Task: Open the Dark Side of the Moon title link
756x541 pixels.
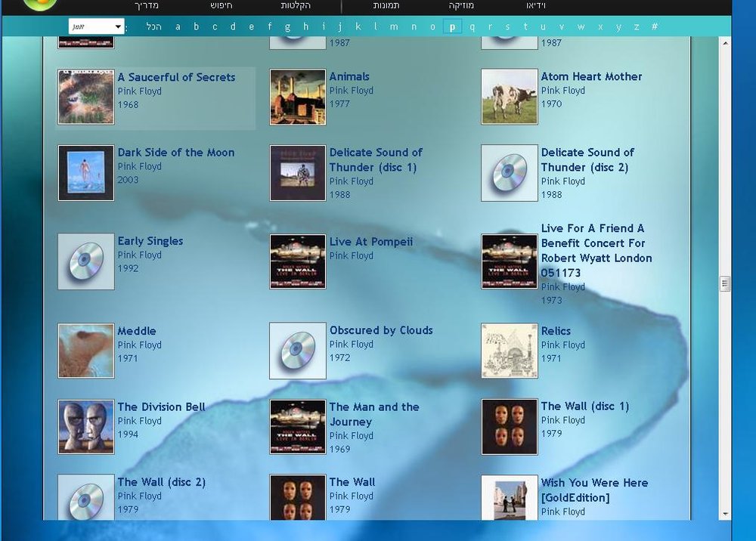Action: coord(176,152)
